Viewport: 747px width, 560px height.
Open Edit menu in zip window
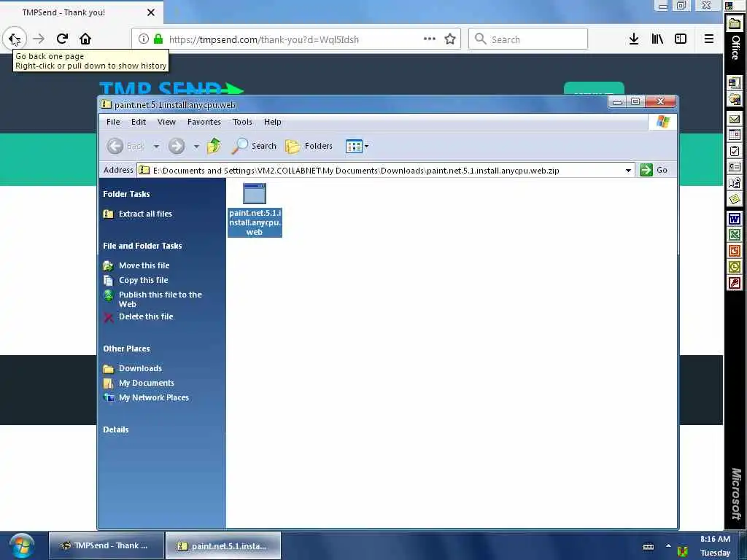pyautogui.click(x=139, y=122)
